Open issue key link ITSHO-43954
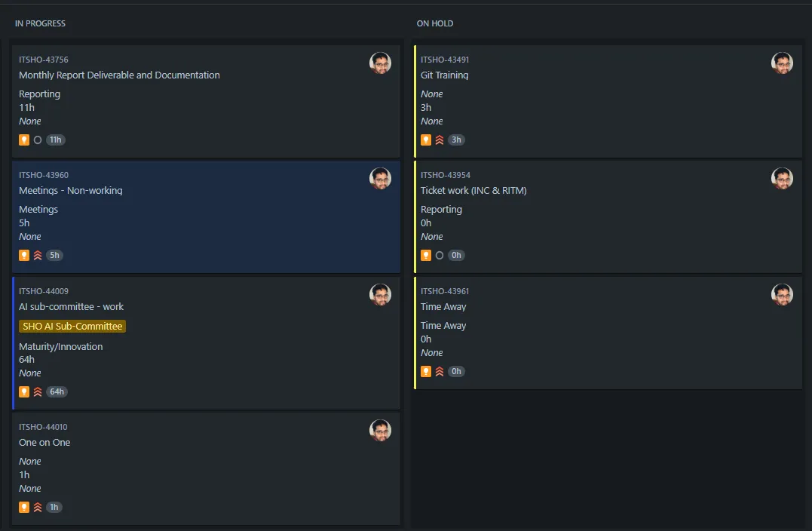Viewport: 812px width, 531px height. point(446,175)
